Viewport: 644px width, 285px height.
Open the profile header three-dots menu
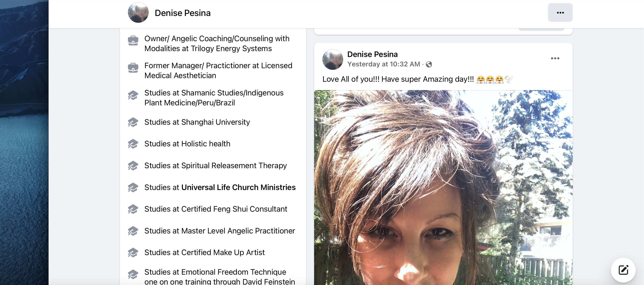560,13
